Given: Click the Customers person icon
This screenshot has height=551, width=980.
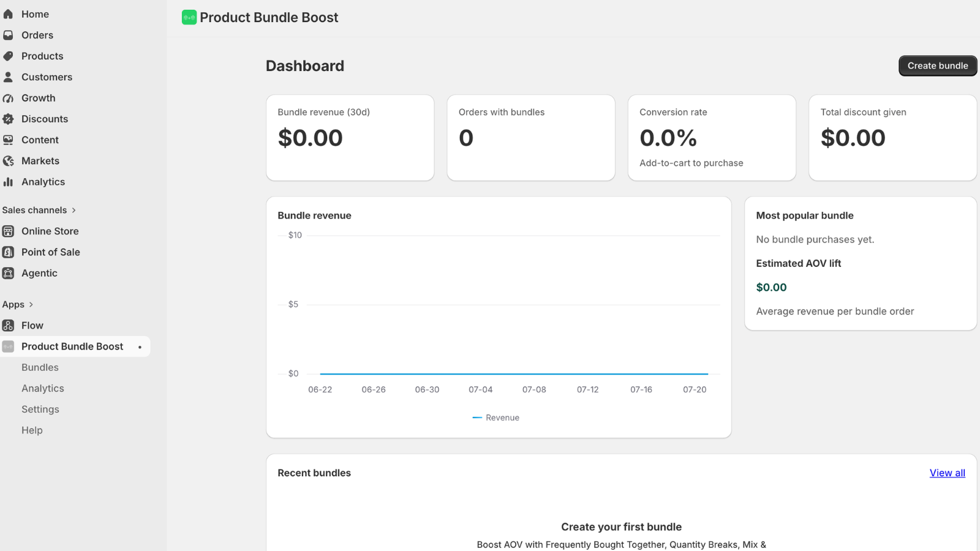Looking at the screenshot, I should pos(8,77).
